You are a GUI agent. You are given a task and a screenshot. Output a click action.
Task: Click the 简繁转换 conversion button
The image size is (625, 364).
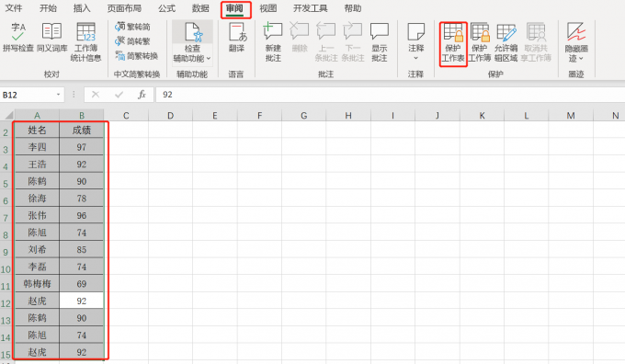click(x=137, y=56)
